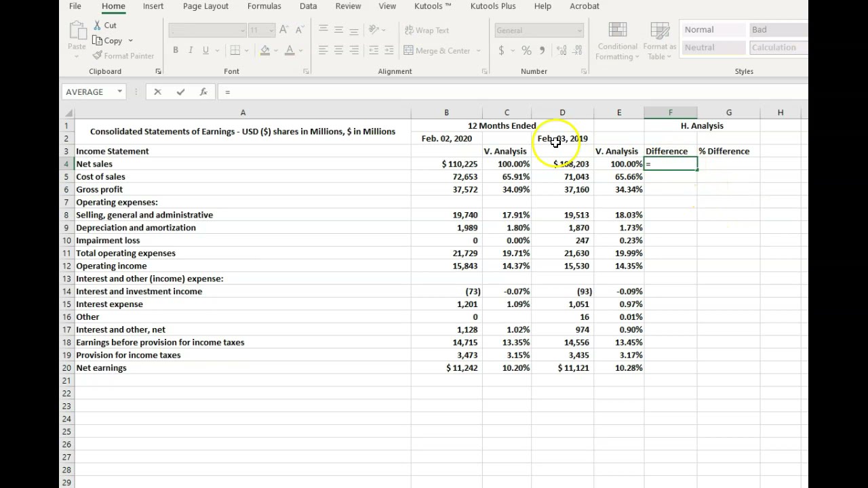Cancel formula entry with the X icon

pyautogui.click(x=157, y=91)
